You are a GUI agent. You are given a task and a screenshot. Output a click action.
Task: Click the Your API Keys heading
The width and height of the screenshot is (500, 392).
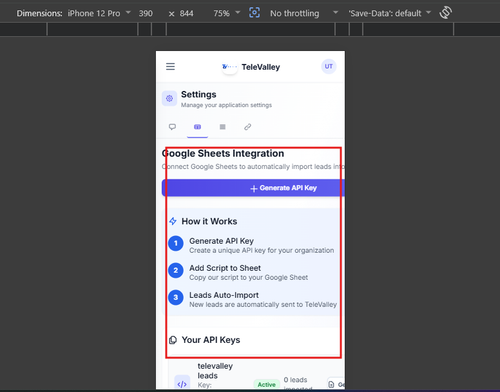211,340
